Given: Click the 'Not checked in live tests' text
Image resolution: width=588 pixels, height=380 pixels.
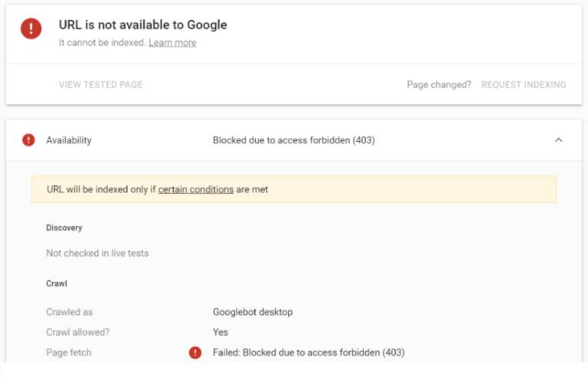Looking at the screenshot, I should pyautogui.click(x=97, y=253).
